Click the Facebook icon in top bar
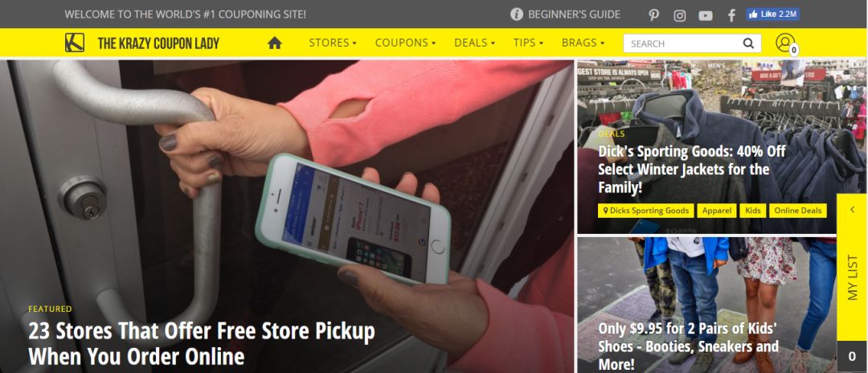Screen dimensions: 868x373 point(731,15)
